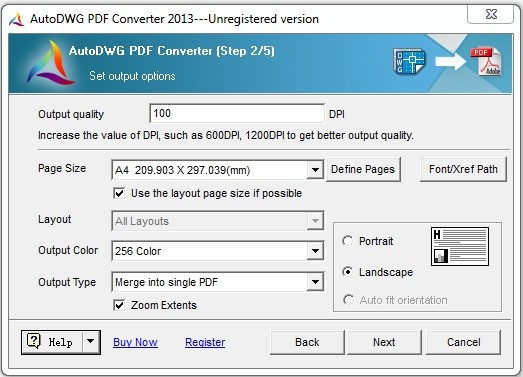Open the Layout All Layouts dropdown
This screenshot has height=377, width=523.
tap(315, 221)
